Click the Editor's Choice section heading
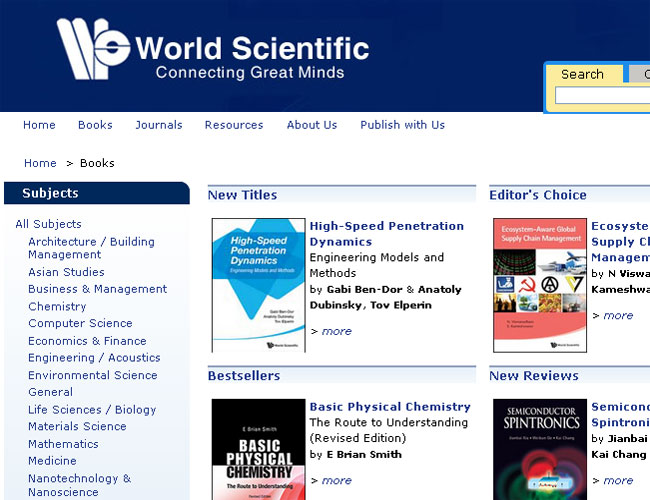 click(x=538, y=195)
